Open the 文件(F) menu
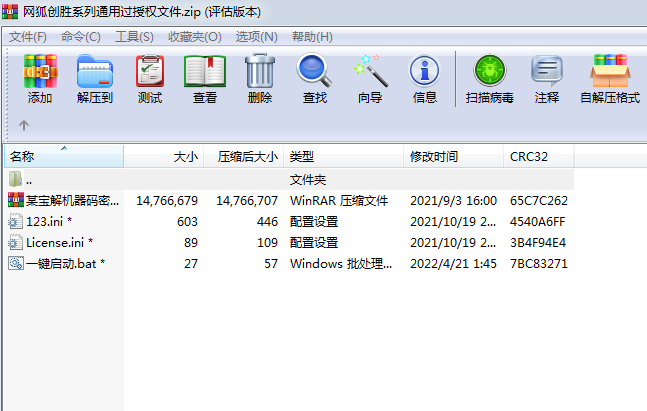 (28, 36)
